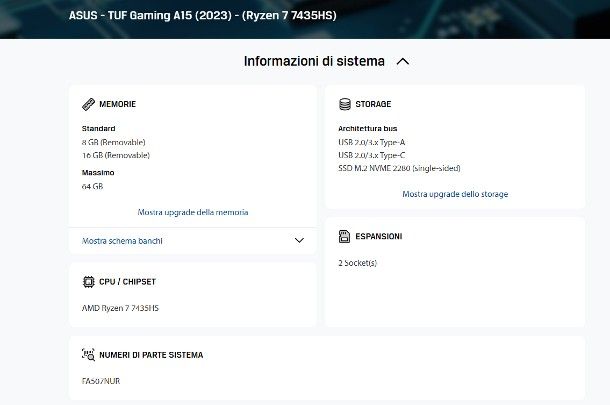The image size is (610, 405).
Task: Click the CPU chip icon
Action: click(x=89, y=282)
